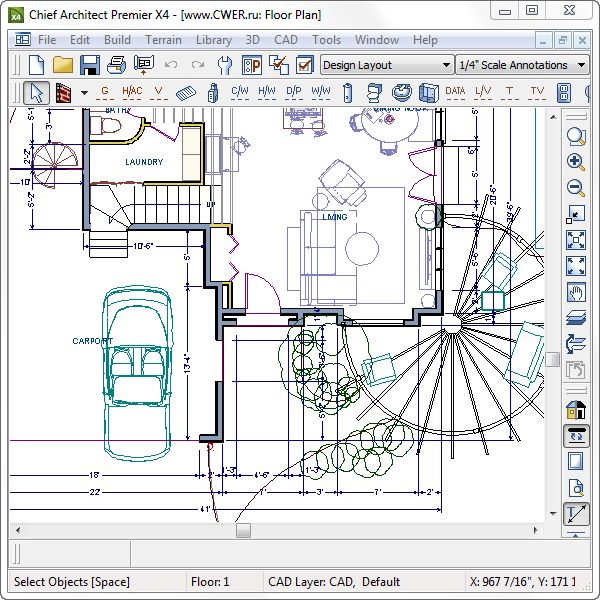Click the DATA toolbar button
Image resolution: width=600 pixels, height=600 pixels.
click(x=455, y=92)
